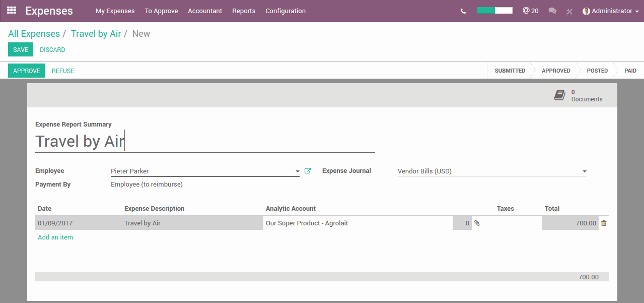
Task: Approve the expense report
Action: [x=27, y=71]
